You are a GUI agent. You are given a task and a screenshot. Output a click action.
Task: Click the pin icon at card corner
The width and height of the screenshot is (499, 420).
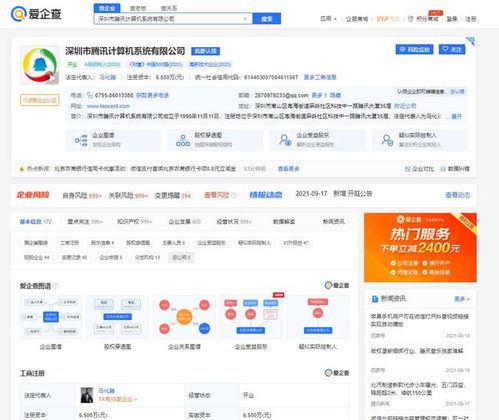[471, 41]
